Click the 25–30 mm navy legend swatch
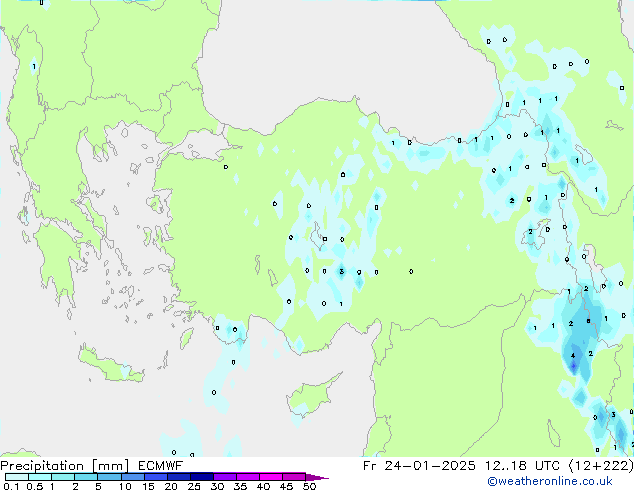 201,477
